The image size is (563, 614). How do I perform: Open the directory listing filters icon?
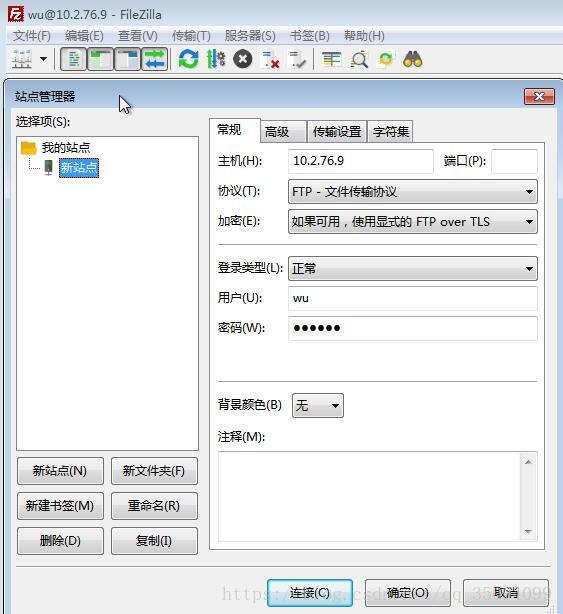331,60
